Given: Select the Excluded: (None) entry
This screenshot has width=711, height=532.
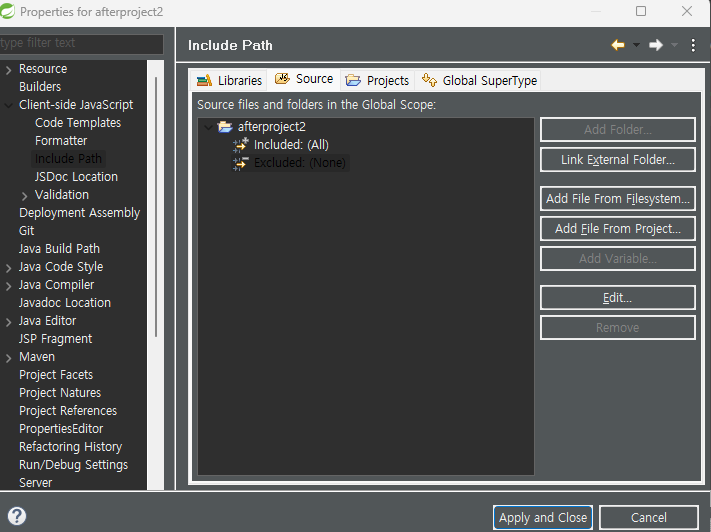Looking at the screenshot, I should (x=300, y=163).
